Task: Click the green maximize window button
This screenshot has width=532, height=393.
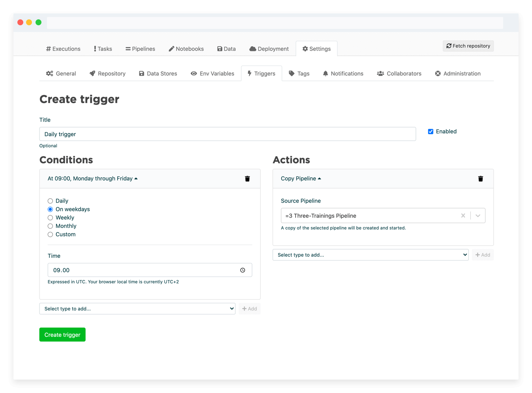Action: pyautogui.click(x=39, y=23)
